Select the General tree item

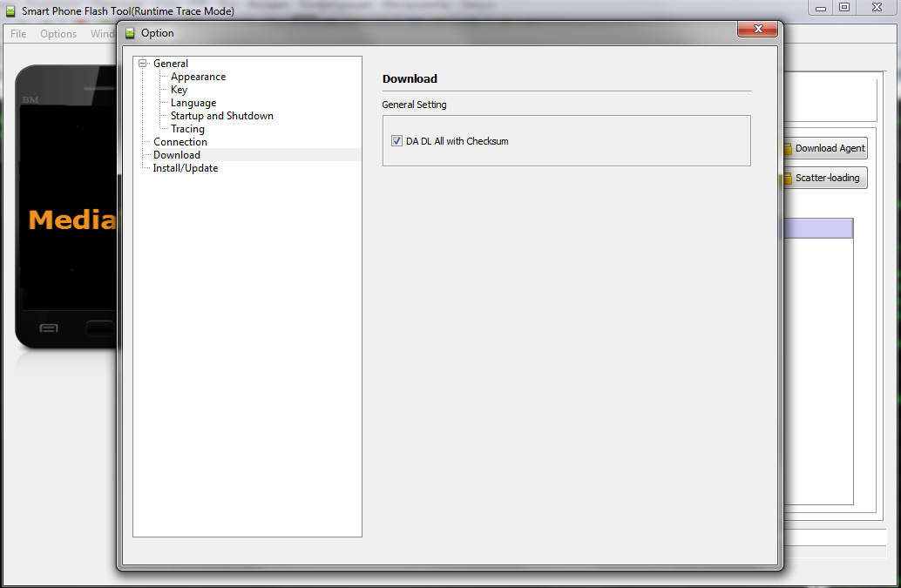pyautogui.click(x=171, y=64)
